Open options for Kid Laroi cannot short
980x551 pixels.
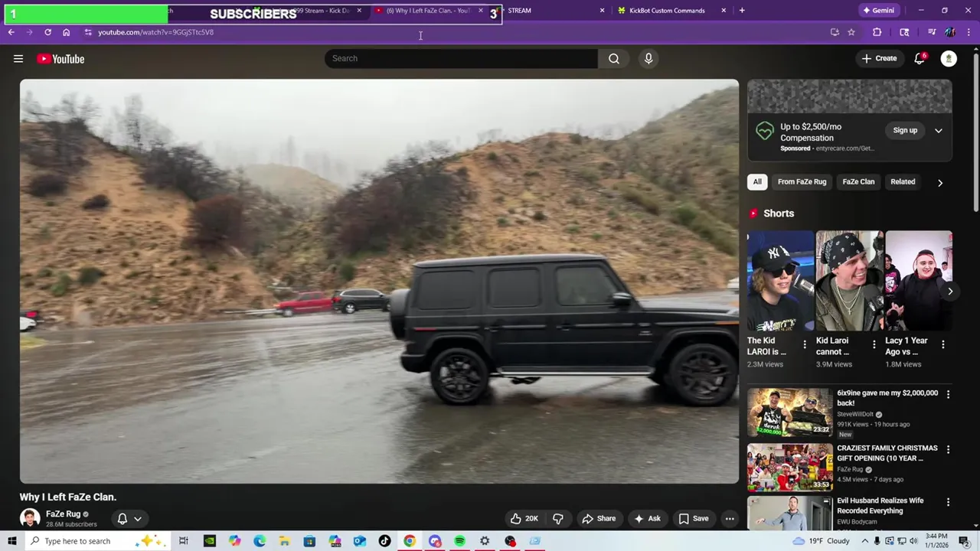874,344
